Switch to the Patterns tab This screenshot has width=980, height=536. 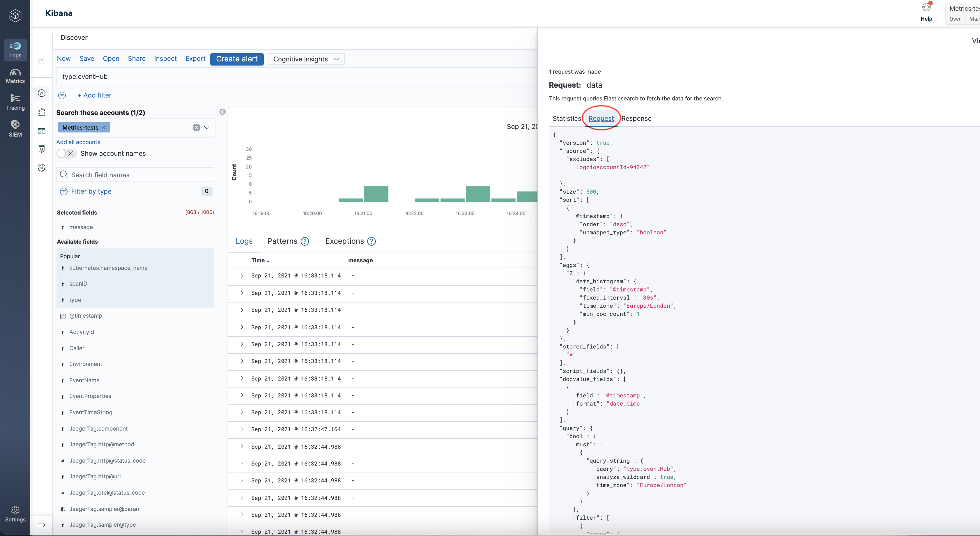[x=282, y=241]
